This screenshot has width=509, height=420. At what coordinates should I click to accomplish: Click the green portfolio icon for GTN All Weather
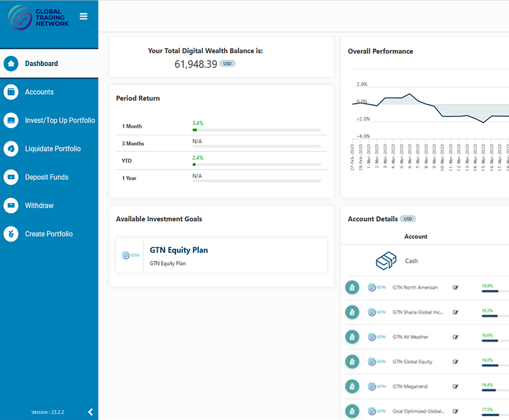pyautogui.click(x=352, y=337)
